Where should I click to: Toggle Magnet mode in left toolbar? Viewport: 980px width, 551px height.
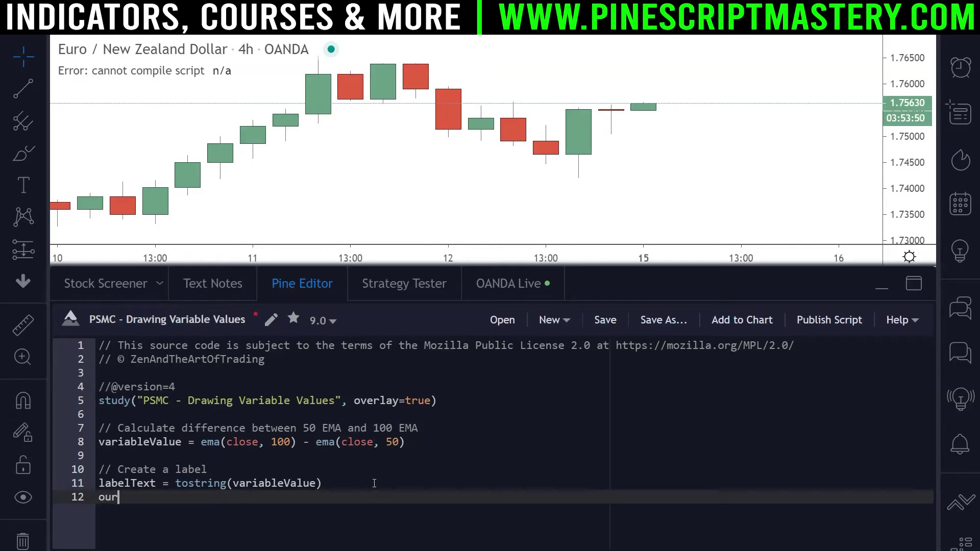coord(23,400)
